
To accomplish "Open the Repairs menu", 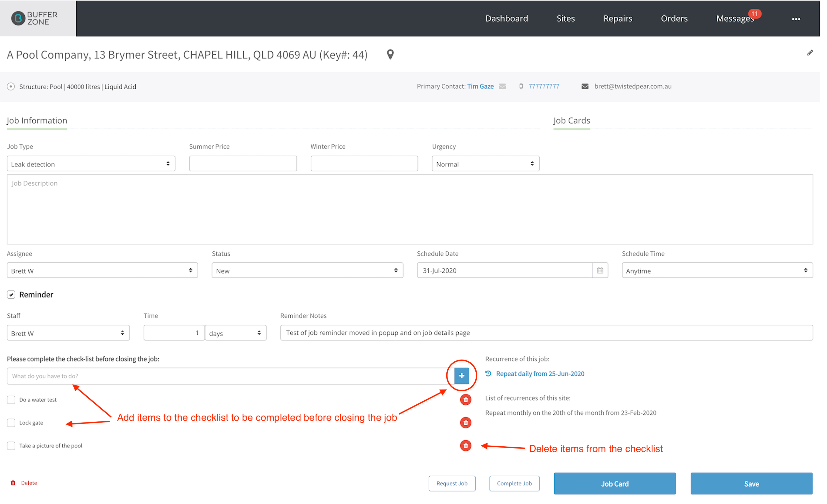I will click(618, 18).
